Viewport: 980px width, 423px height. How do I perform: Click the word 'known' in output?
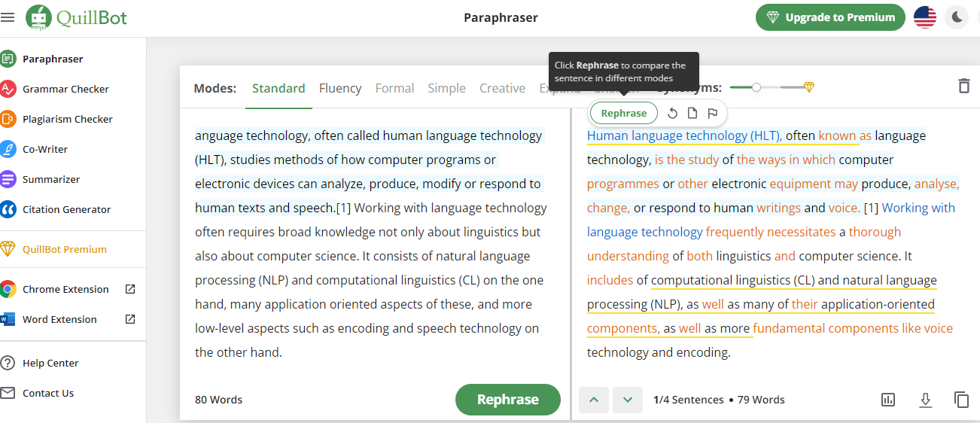[x=838, y=135]
